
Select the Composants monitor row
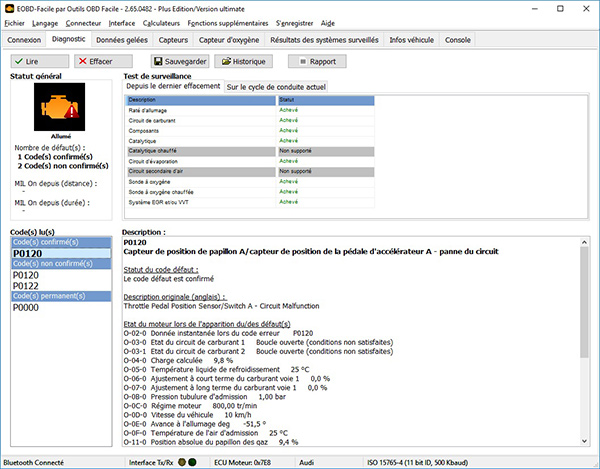point(250,130)
